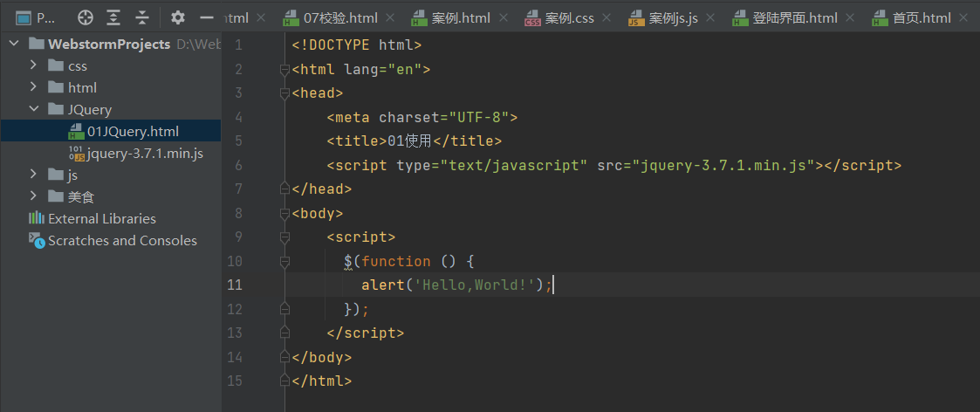Screen dimensions: 980x412
Task: Fold the script block at line 9
Action: point(285,237)
